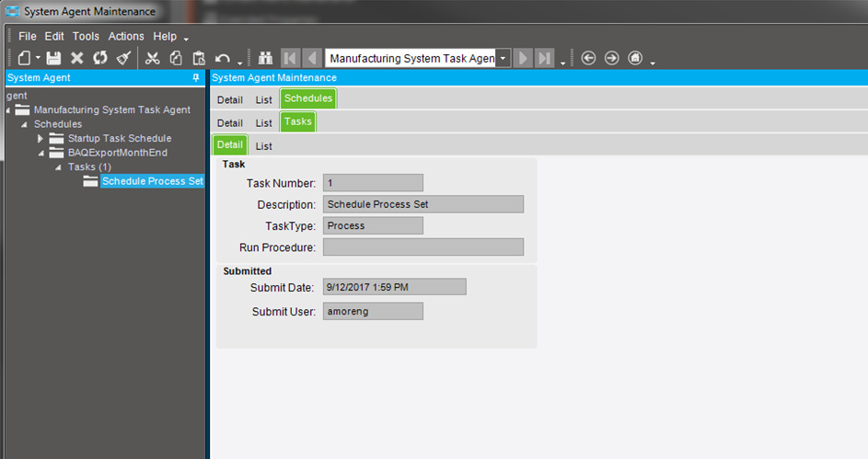This screenshot has height=459, width=868.
Task: Click the binoculars Search icon
Action: [266, 58]
